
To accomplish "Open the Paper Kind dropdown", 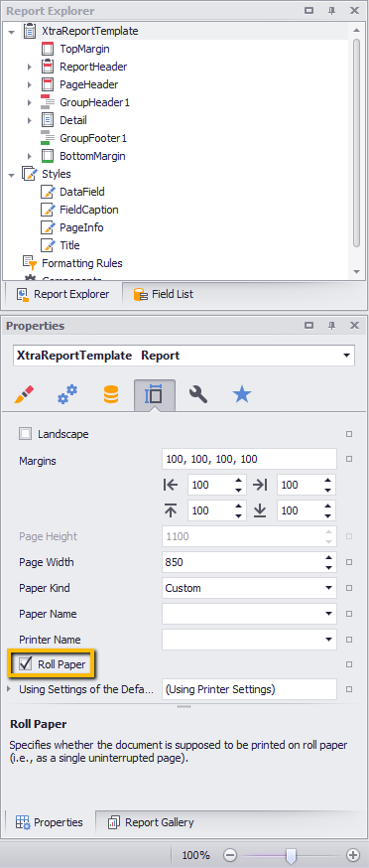I will (x=328, y=588).
